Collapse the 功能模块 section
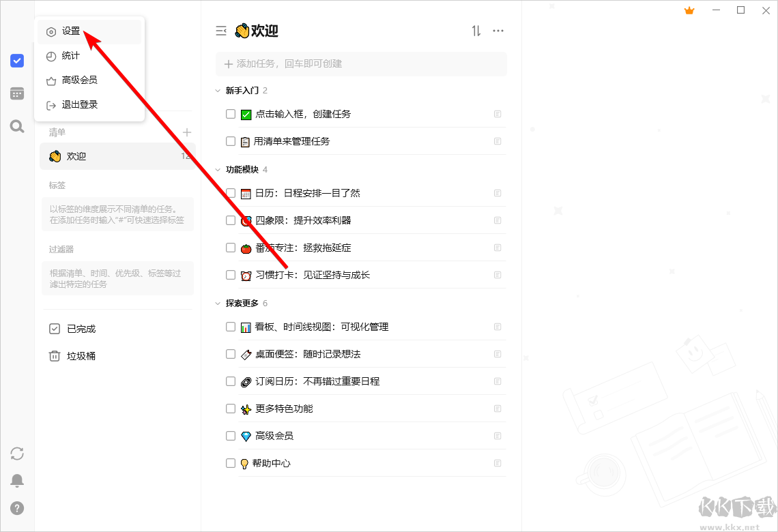The height and width of the screenshot is (532, 778). pos(217,169)
